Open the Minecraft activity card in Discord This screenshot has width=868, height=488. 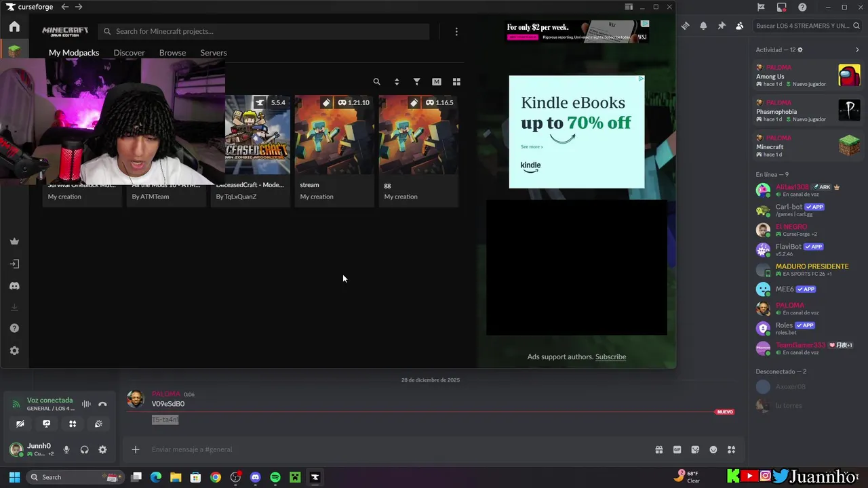808,146
